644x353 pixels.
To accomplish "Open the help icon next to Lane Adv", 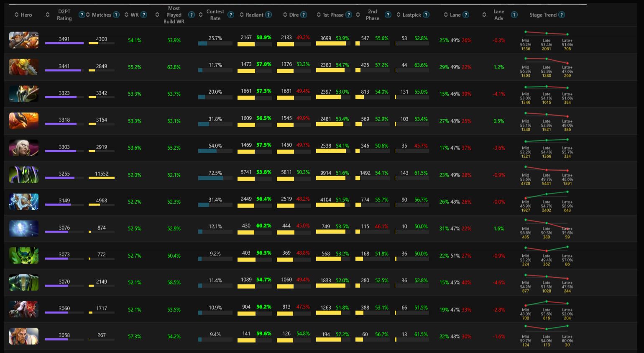I will 514,15.
